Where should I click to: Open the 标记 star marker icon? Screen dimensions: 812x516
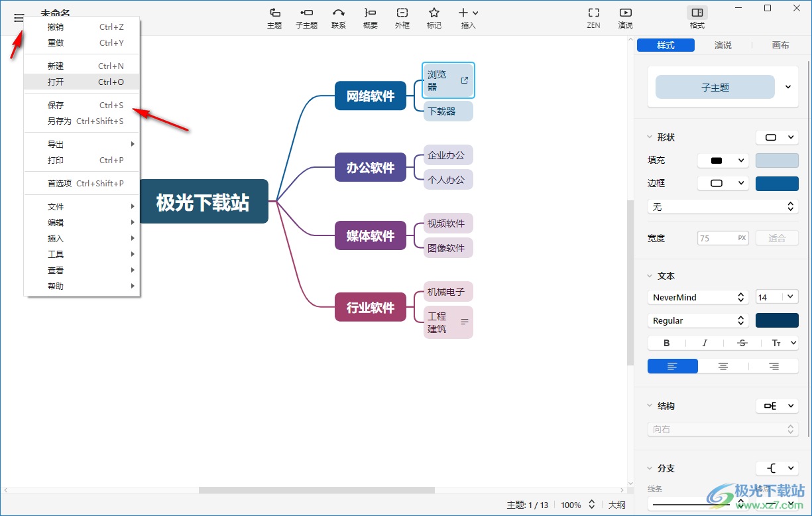pos(434,18)
